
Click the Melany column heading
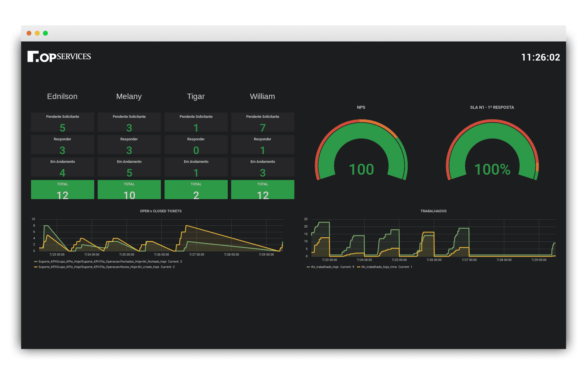[129, 96]
